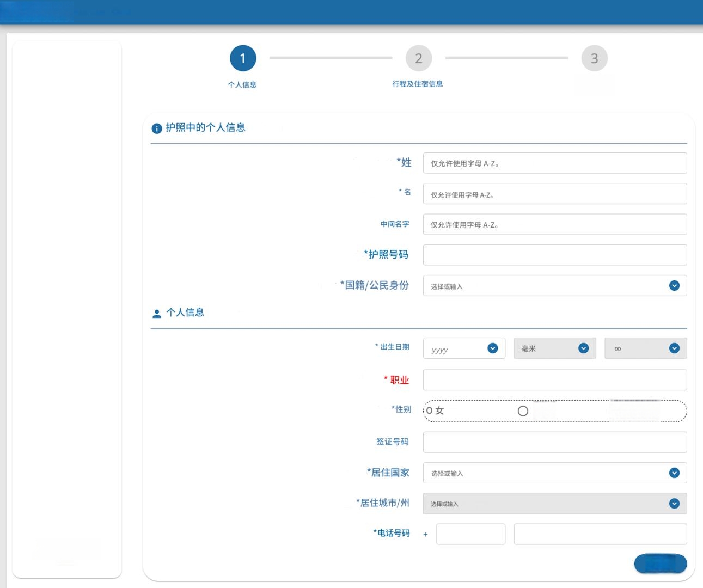Screen dimensions: 703x588
Task: Focus the wide 电话号码 number field
Action: coord(601,534)
